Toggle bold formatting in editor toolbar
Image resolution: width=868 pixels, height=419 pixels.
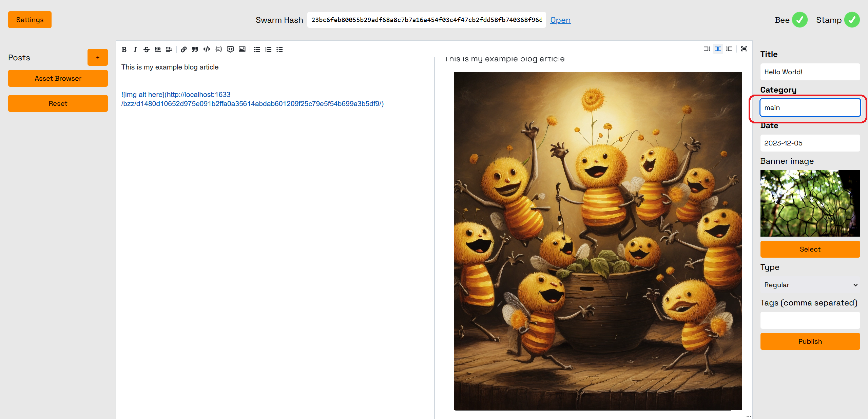point(124,49)
